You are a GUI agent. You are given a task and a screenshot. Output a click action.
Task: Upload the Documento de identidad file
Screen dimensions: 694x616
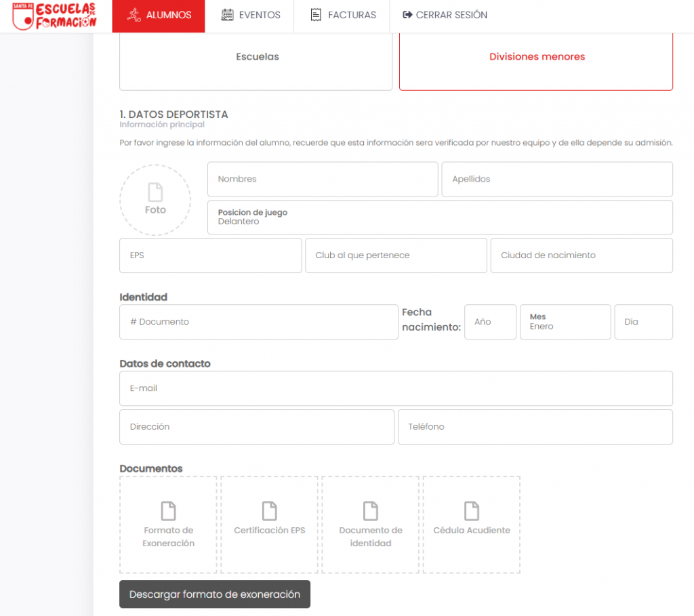(x=370, y=524)
